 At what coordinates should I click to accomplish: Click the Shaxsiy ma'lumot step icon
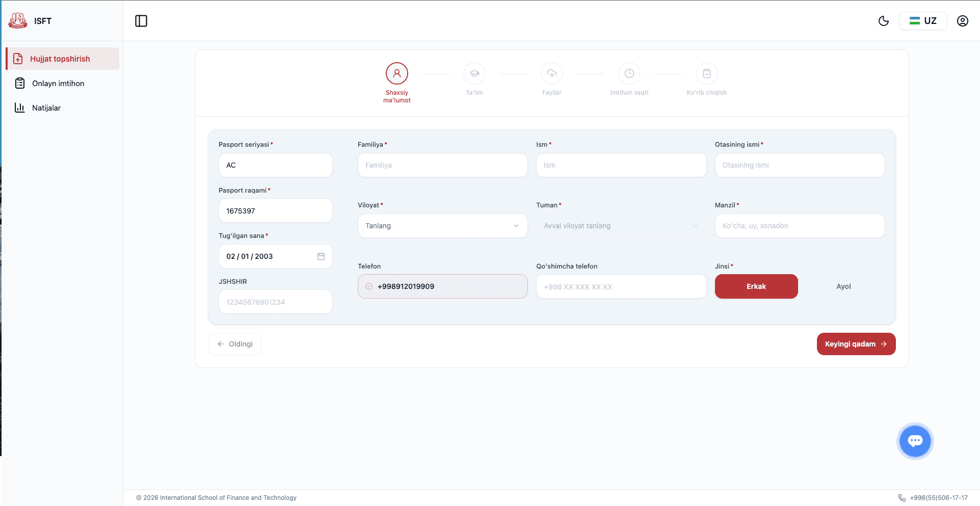[x=397, y=73]
